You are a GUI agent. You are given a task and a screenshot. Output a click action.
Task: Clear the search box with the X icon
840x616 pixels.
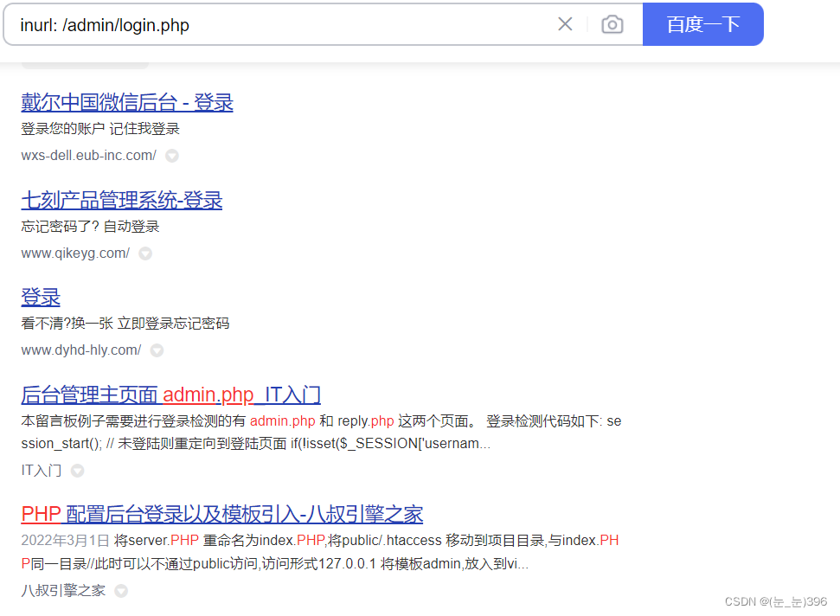tap(565, 24)
